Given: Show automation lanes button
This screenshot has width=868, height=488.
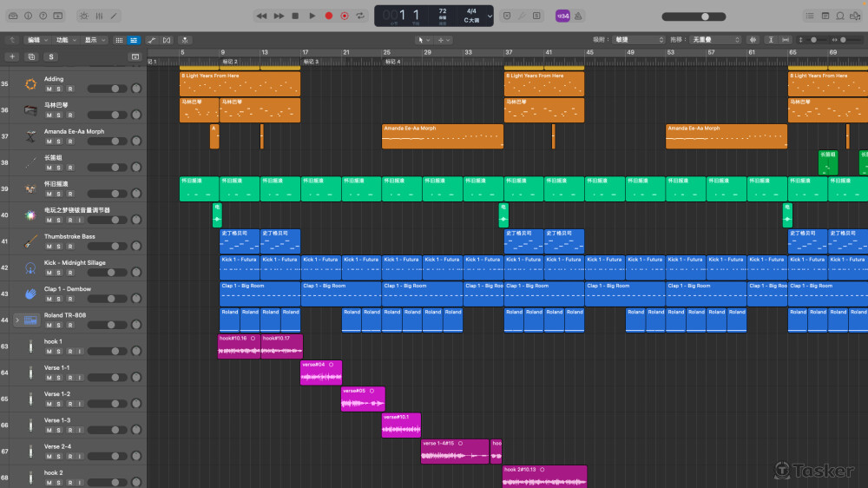Looking at the screenshot, I should tap(151, 40).
